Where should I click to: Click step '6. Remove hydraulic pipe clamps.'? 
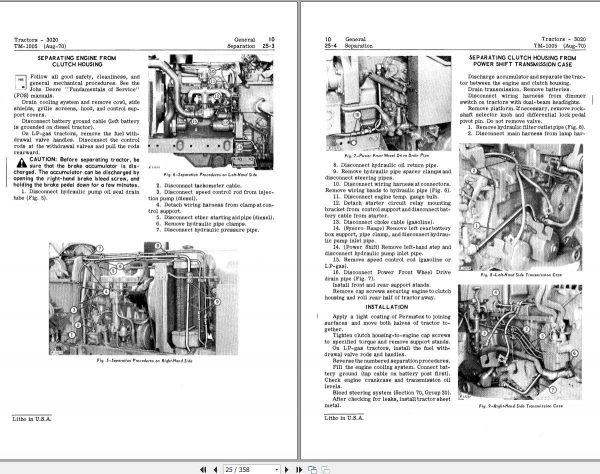(201, 223)
